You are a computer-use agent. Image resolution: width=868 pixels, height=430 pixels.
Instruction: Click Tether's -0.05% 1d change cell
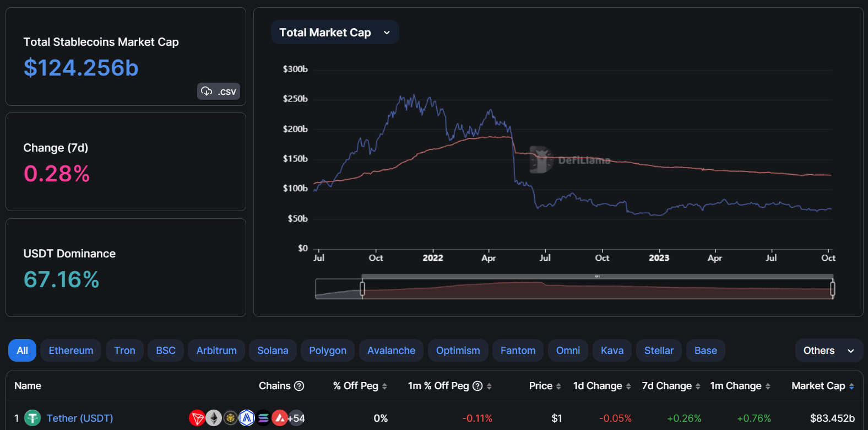(x=615, y=418)
